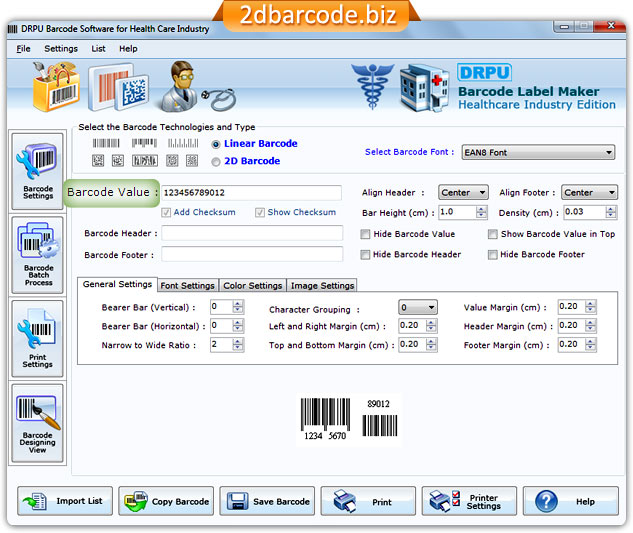Adjust the Header Margin spinner
The width and height of the screenshot is (633, 533).
coord(591,326)
